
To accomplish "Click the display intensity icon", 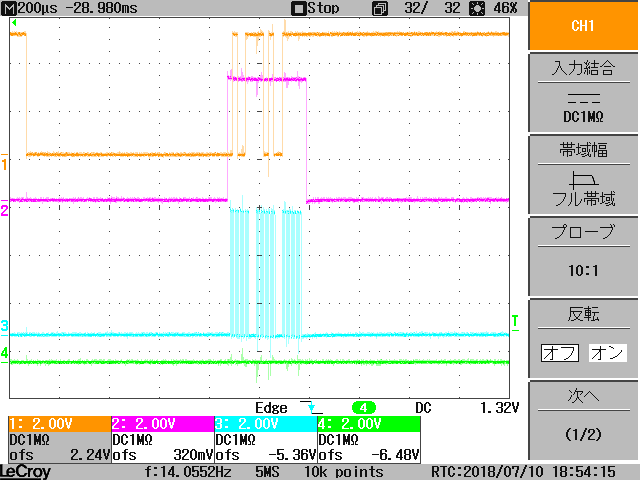I will [x=477, y=9].
